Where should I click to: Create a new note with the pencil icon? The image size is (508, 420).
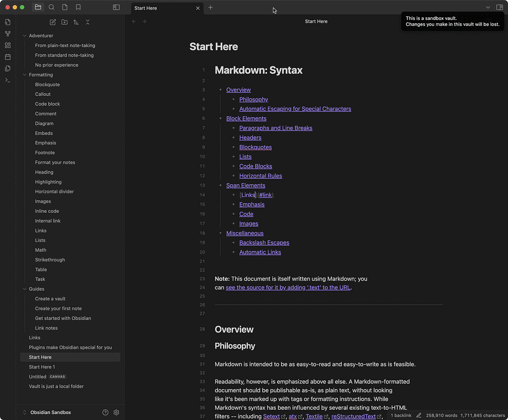53,22
